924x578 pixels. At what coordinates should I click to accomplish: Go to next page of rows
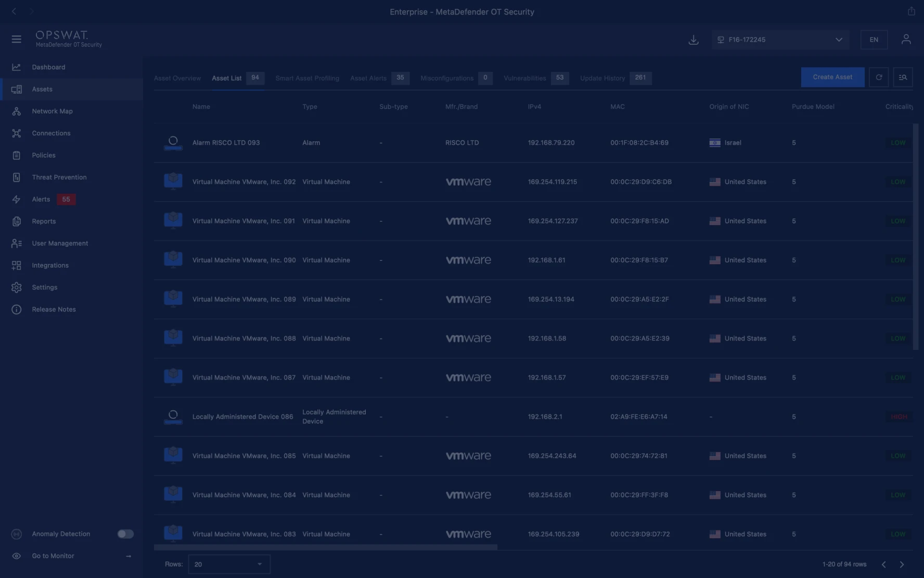tap(902, 564)
